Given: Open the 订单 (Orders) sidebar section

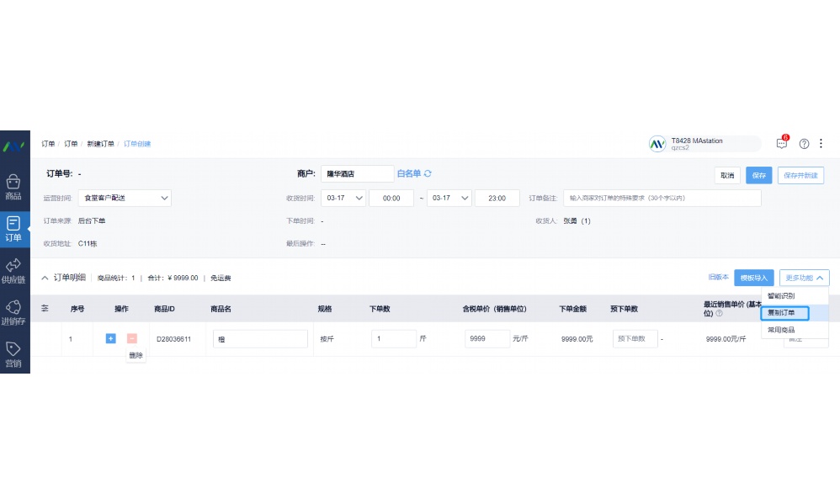Looking at the screenshot, I should coord(13,229).
